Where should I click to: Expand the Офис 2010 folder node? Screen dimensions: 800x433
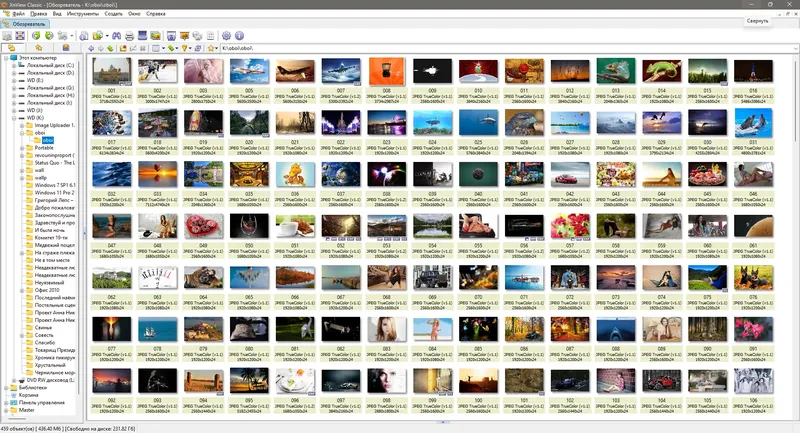click(x=22, y=290)
